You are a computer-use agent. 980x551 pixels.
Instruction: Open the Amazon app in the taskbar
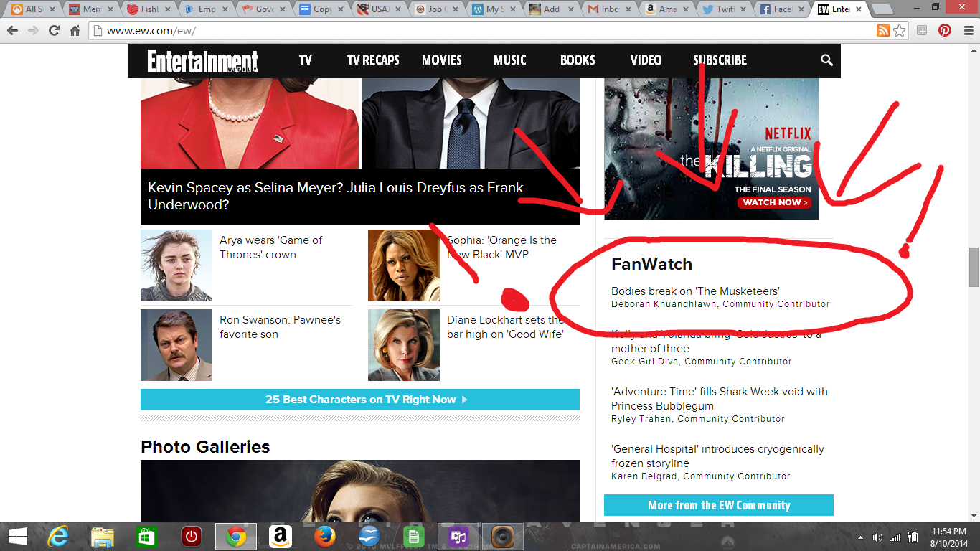[280, 536]
